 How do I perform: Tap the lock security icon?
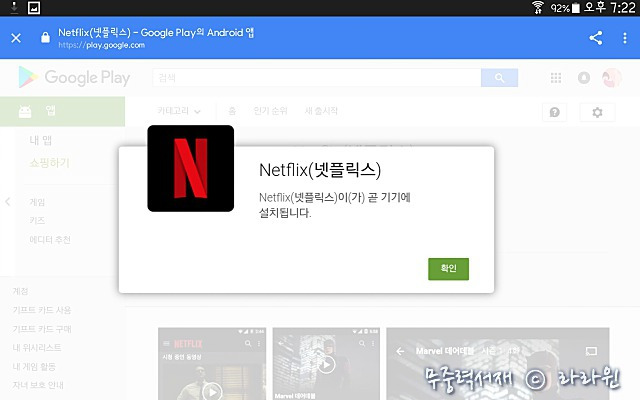click(45, 38)
